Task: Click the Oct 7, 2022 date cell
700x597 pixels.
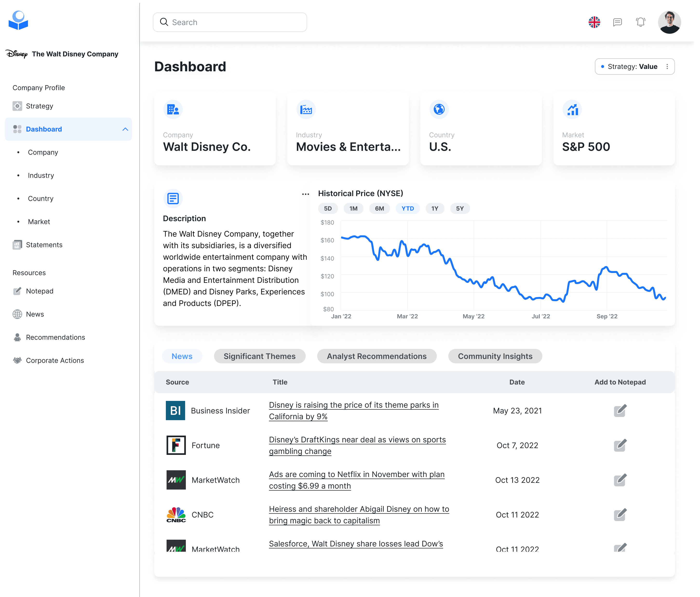Action: point(517,445)
